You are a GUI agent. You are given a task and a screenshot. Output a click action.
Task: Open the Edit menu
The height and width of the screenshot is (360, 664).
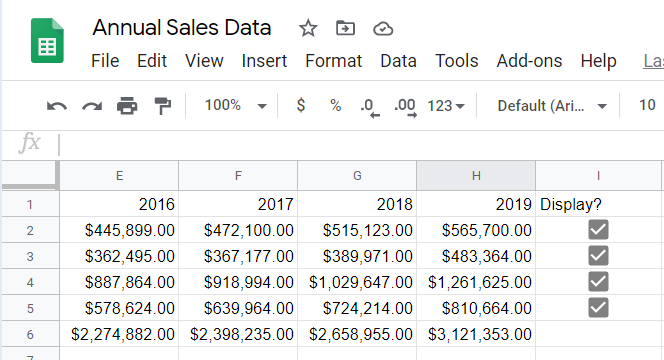[152, 61]
